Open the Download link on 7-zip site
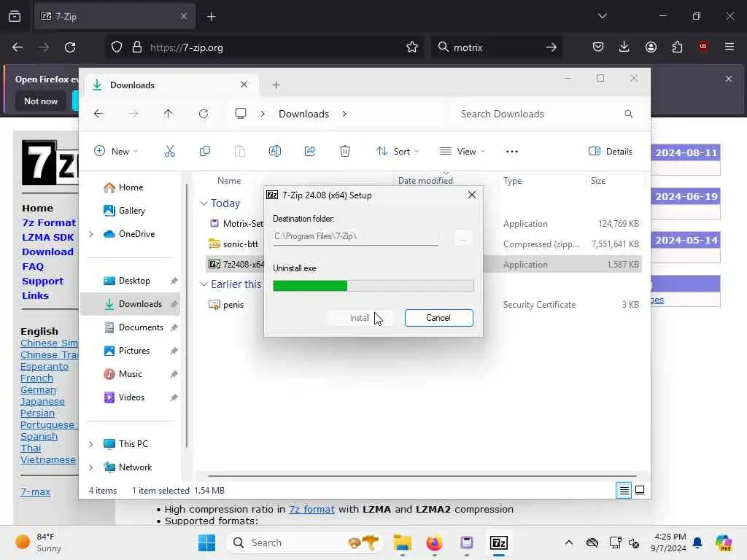The height and width of the screenshot is (560, 747). (x=47, y=252)
